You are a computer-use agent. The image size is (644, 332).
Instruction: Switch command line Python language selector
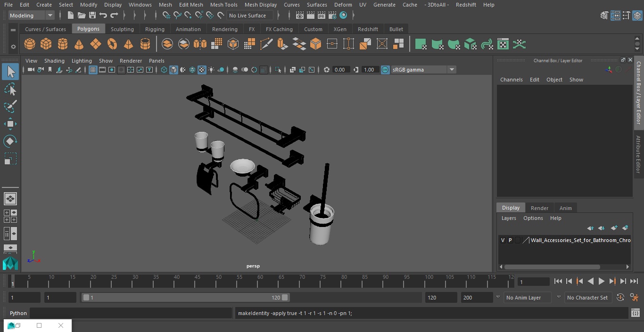(x=18, y=313)
